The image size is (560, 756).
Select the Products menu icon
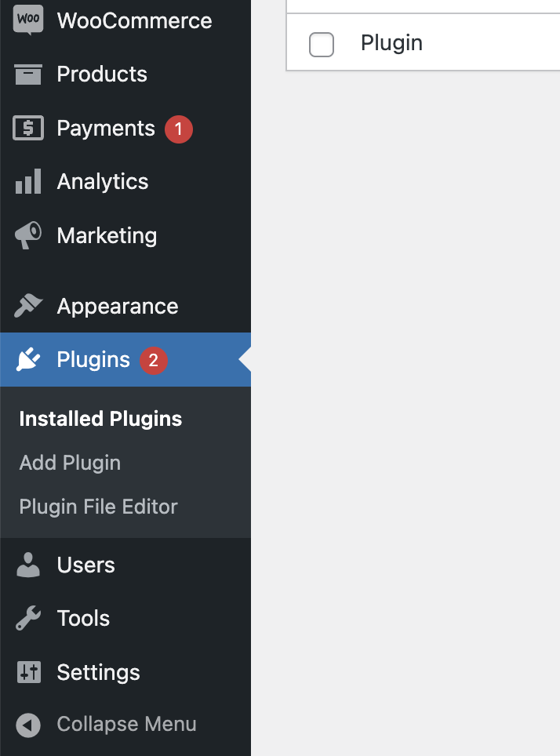tap(27, 73)
